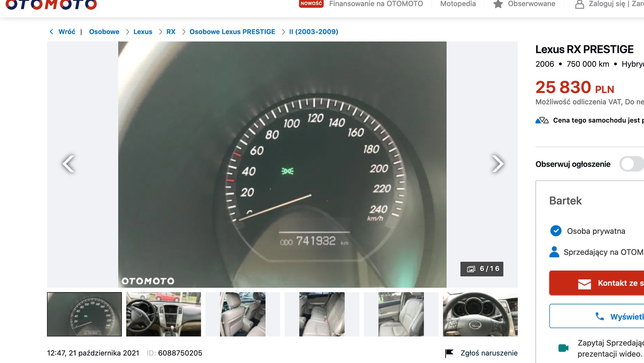Open Osobowe Lexus PRESTIGE breadcrumb
The width and height of the screenshot is (644, 363).
click(232, 32)
